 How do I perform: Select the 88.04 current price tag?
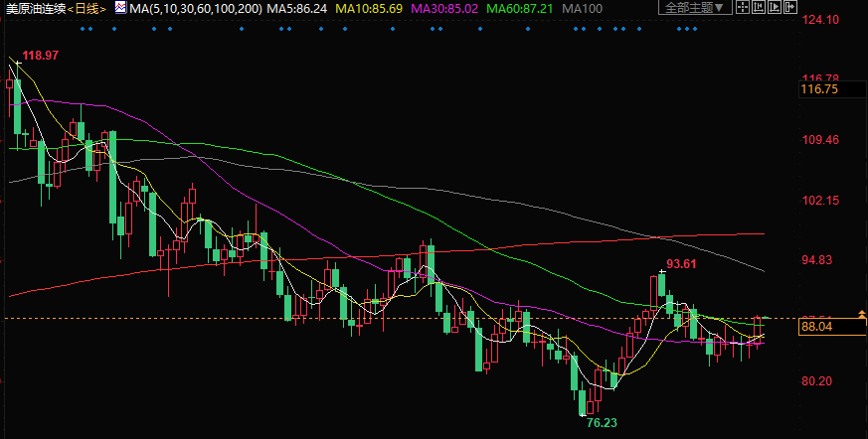(820, 325)
